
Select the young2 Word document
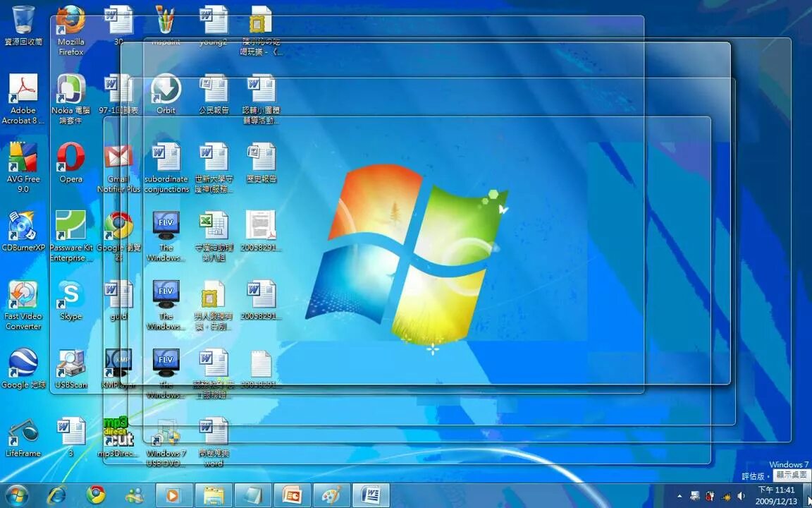pos(214,25)
